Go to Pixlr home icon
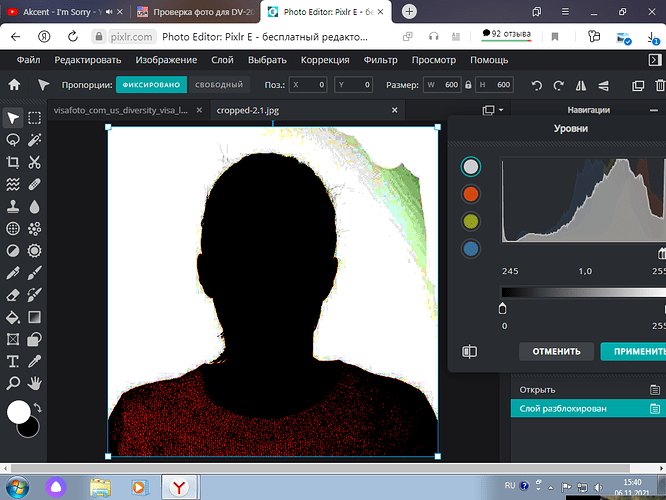The width and height of the screenshot is (666, 500). (14, 85)
